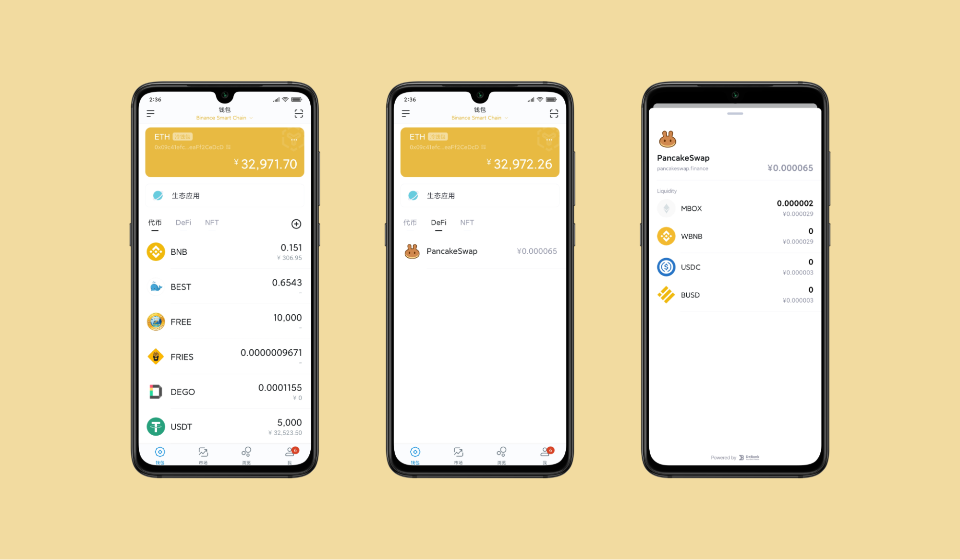Click the WBNB token icon

[667, 236]
